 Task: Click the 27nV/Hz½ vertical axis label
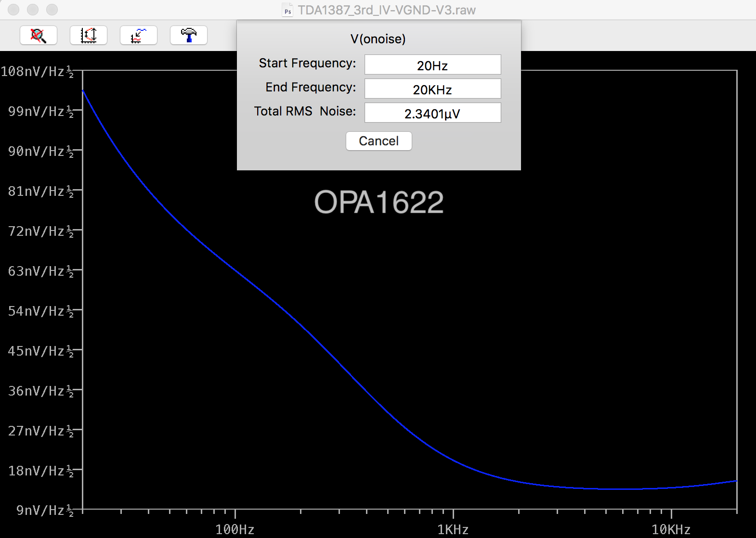pos(41,431)
